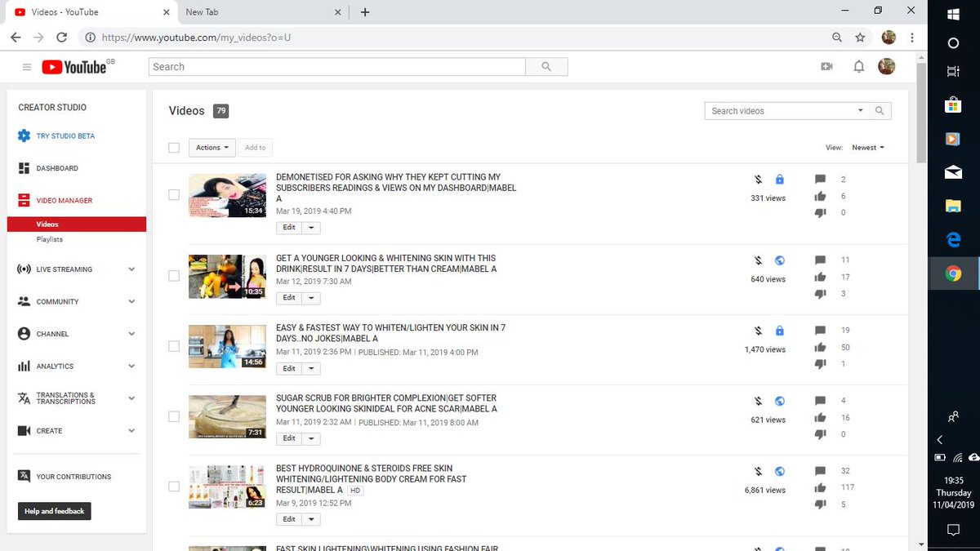Open Playlists in Video Manager
The width and height of the screenshot is (980, 551).
tap(49, 239)
